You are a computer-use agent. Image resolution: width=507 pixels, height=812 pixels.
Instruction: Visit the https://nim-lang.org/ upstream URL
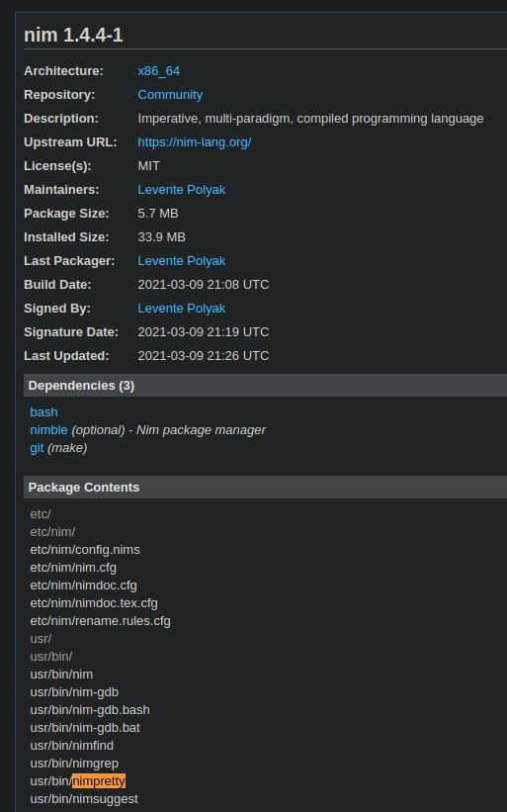point(195,142)
